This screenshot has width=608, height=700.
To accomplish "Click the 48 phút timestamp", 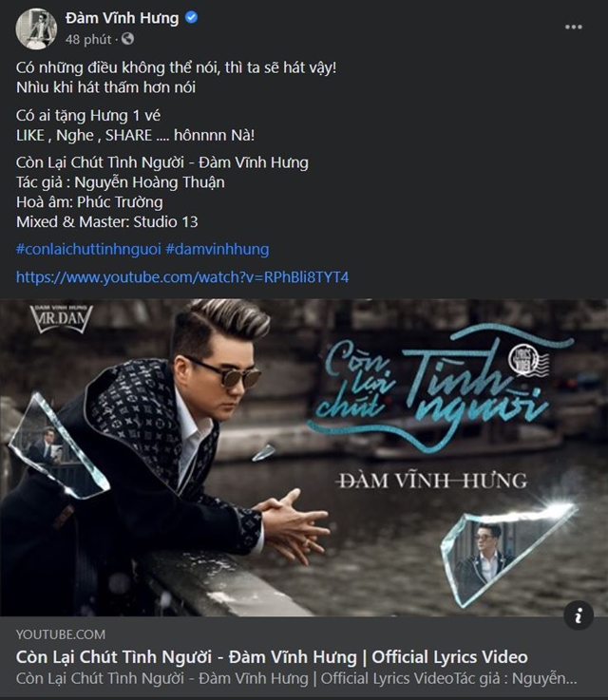I will (88, 39).
